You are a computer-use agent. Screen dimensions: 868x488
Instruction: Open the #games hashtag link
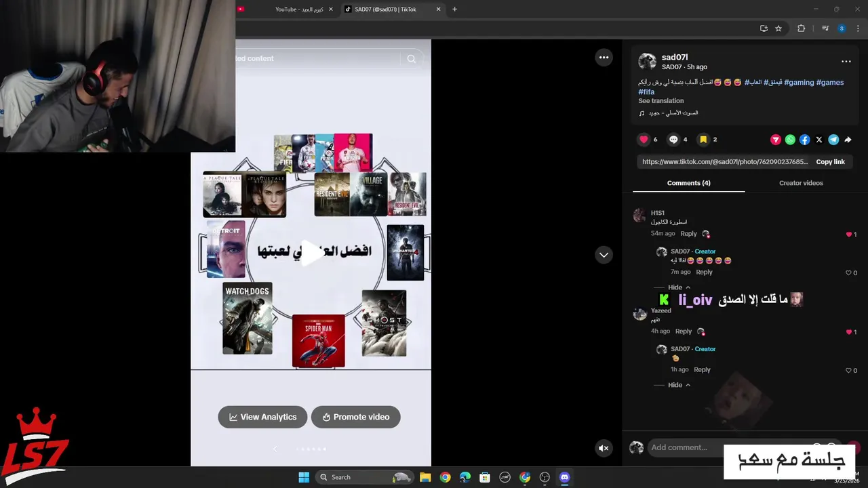tap(830, 82)
